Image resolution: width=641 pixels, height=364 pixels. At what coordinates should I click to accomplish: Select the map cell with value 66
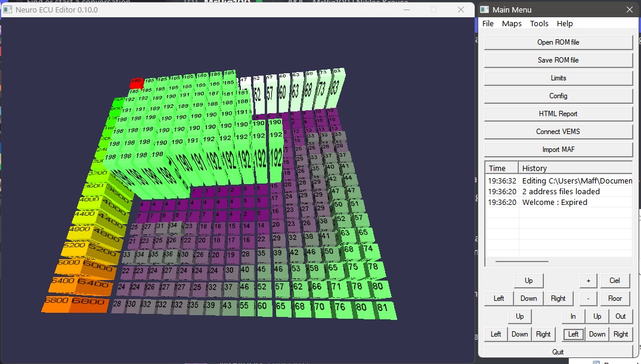(x=317, y=287)
